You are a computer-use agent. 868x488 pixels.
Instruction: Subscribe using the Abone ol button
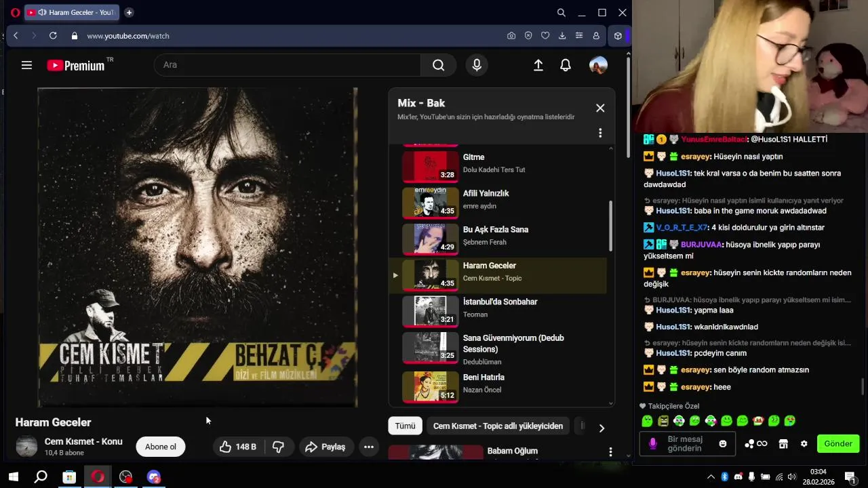[161, 447]
